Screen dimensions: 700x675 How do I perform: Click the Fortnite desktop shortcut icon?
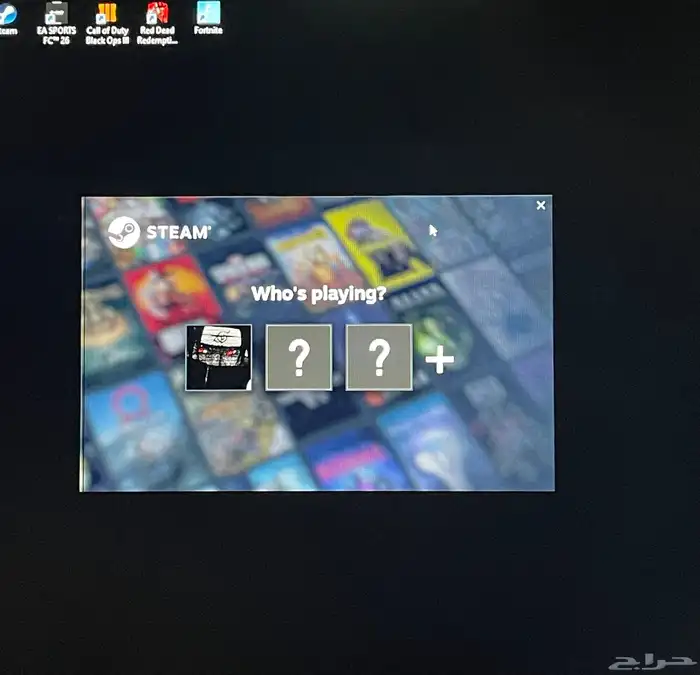coord(208,12)
